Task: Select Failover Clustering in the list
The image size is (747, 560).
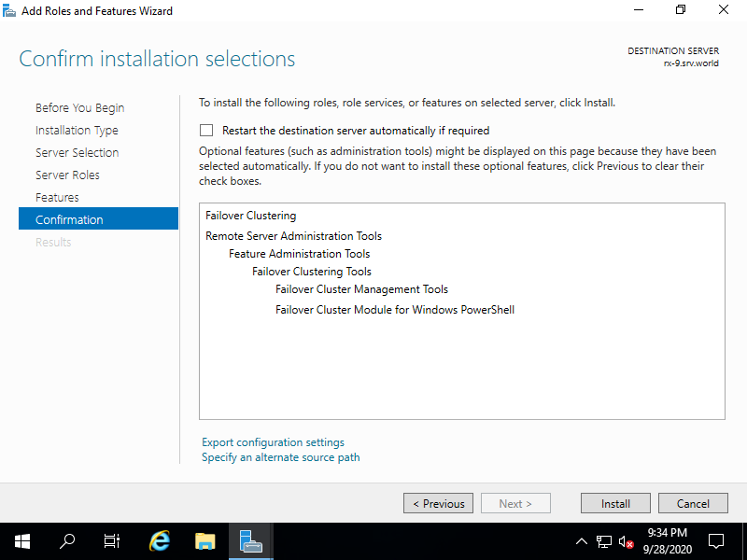Action: coord(250,216)
